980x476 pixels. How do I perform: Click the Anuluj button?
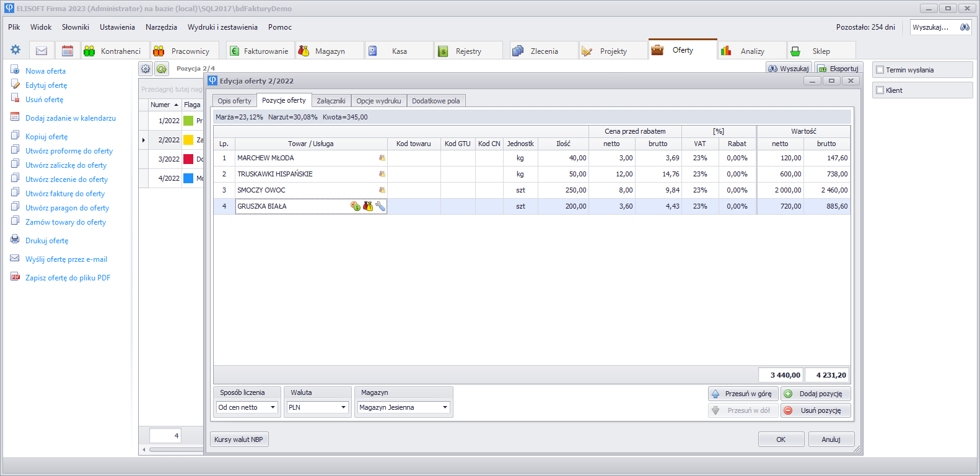click(831, 439)
